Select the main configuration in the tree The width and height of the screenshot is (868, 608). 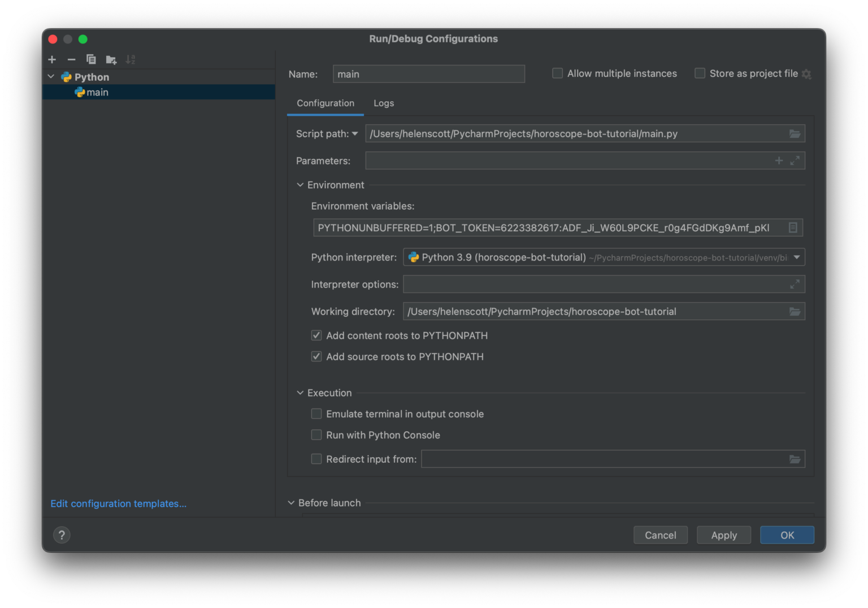pyautogui.click(x=97, y=92)
